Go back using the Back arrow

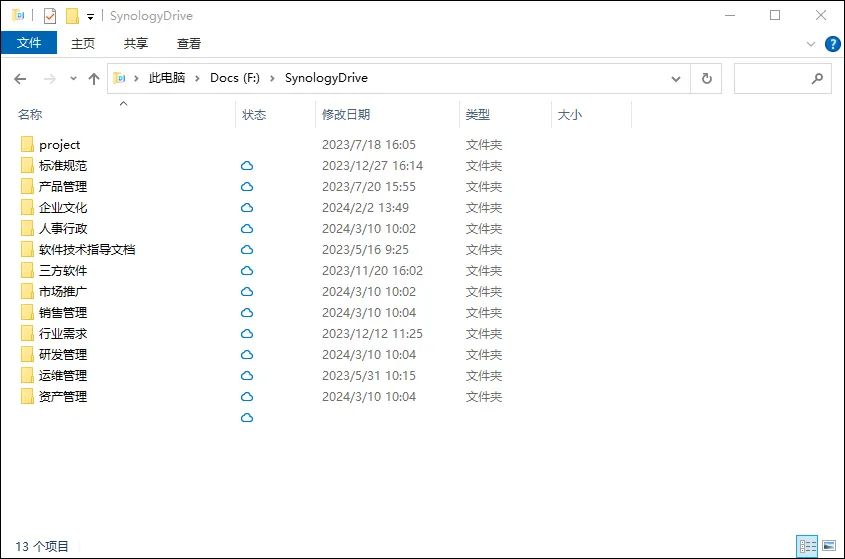point(20,78)
